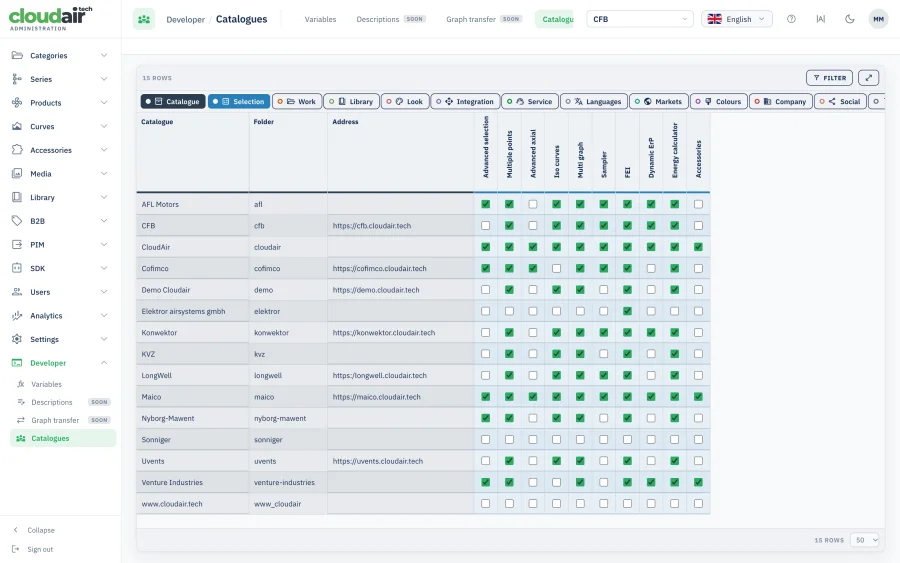Image resolution: width=900 pixels, height=563 pixels.
Task: Select the Selection column group tab
Action: [x=239, y=101]
